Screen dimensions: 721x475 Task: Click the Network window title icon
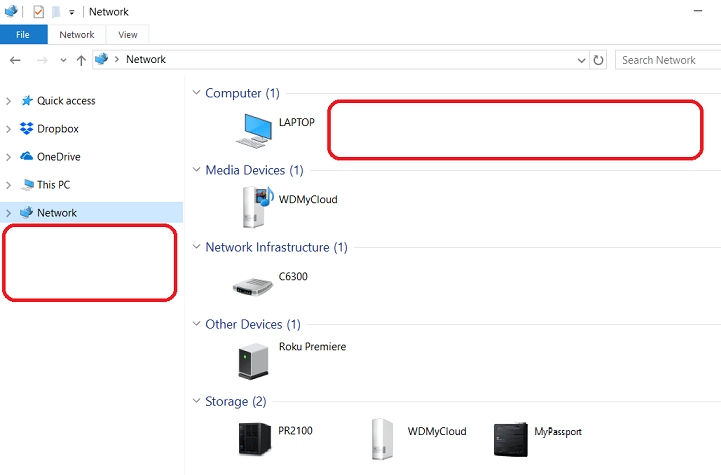click(11, 11)
